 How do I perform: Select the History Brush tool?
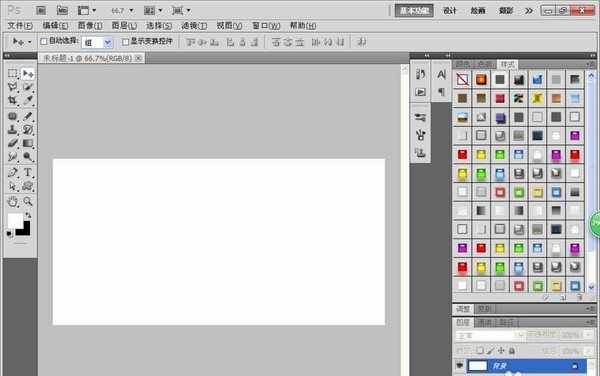(28, 130)
